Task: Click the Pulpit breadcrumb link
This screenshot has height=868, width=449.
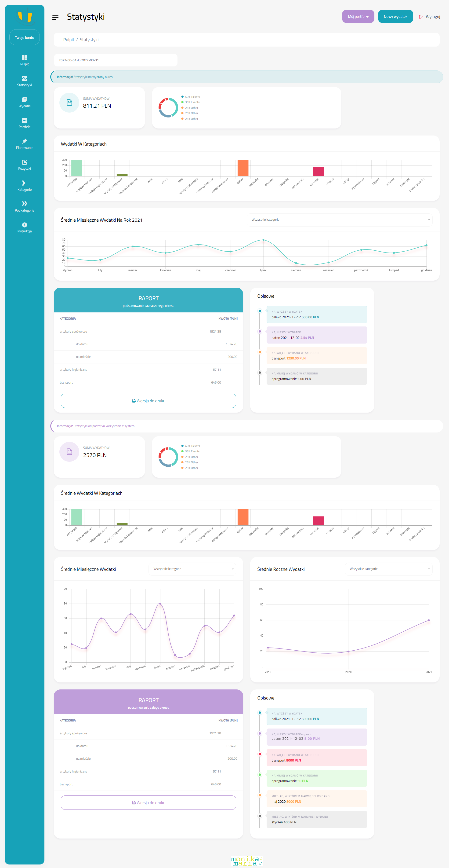Action: click(x=68, y=40)
